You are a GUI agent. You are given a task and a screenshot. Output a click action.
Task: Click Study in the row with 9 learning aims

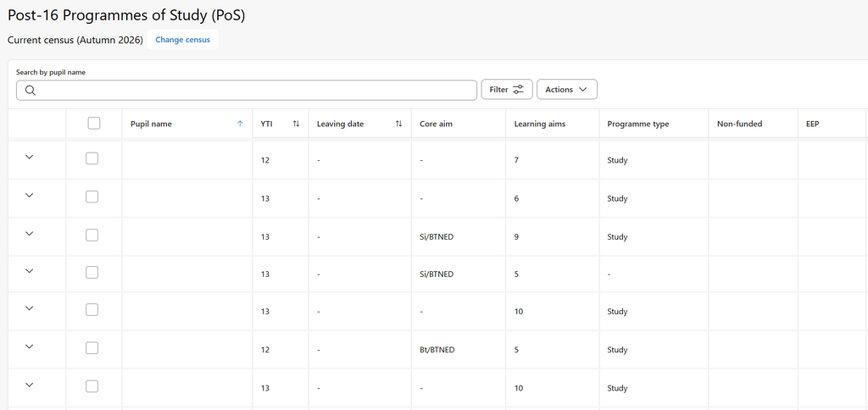(x=617, y=237)
